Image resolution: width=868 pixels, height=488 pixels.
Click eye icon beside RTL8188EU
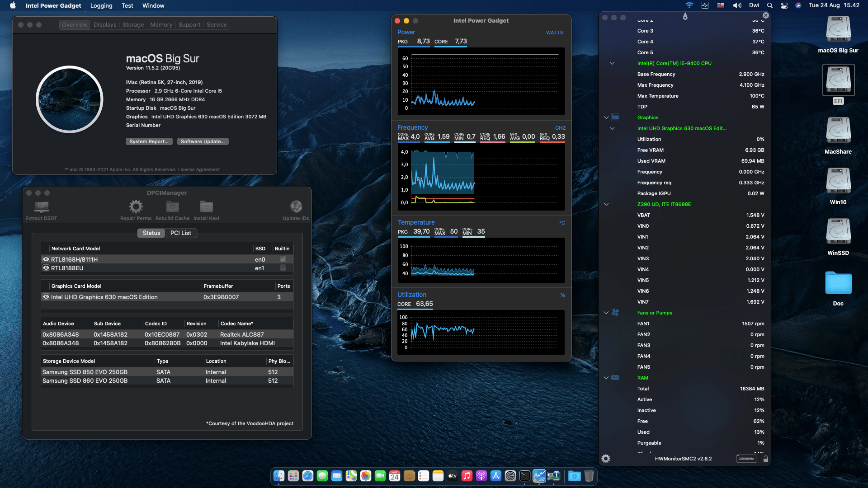click(x=46, y=267)
